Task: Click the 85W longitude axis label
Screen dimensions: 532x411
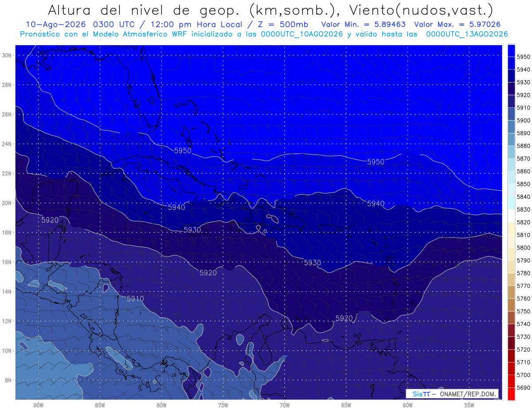Action: click(100, 405)
